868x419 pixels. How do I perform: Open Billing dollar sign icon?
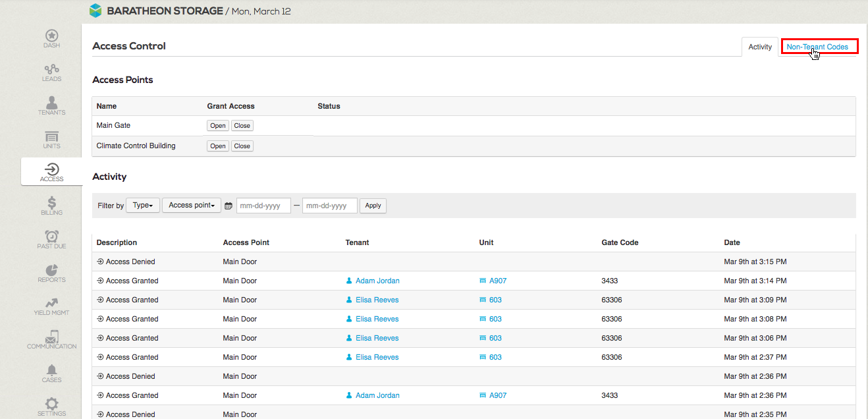(x=51, y=204)
